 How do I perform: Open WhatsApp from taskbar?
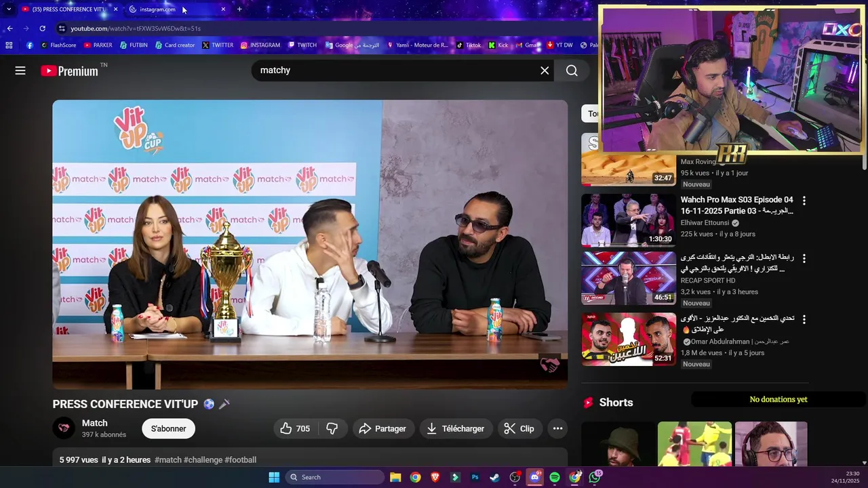595,477
